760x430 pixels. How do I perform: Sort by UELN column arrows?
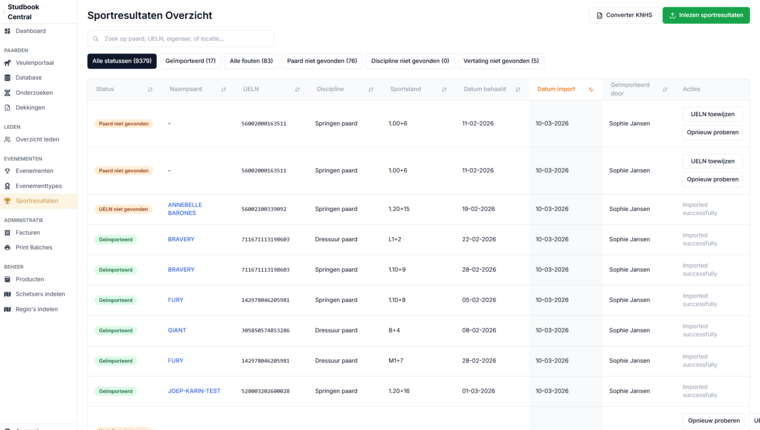pyautogui.click(x=297, y=90)
